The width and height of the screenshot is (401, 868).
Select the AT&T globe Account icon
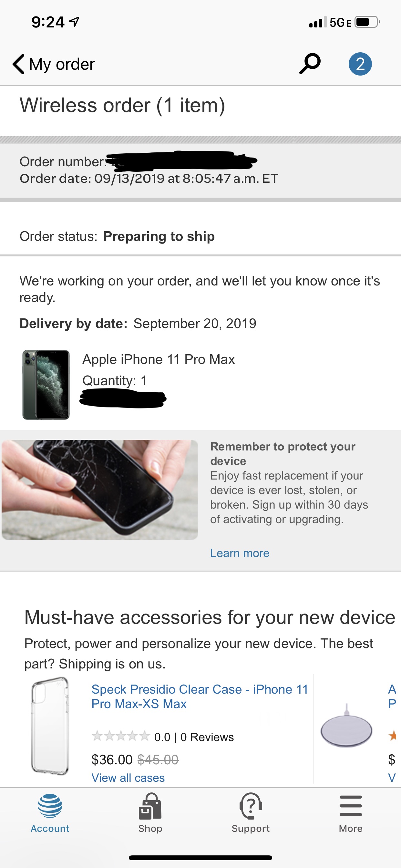(50, 806)
